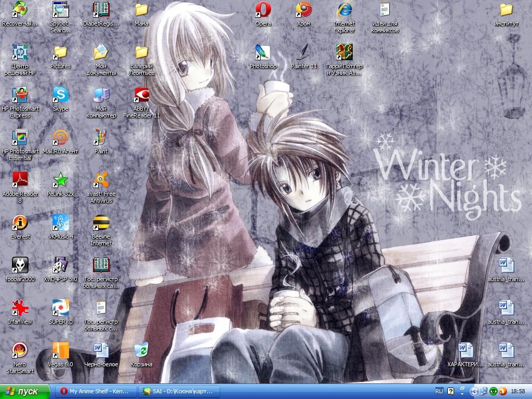This screenshot has width=532, height=399.
Task: Click the green eye tray icon
Action: pyautogui.click(x=494, y=392)
